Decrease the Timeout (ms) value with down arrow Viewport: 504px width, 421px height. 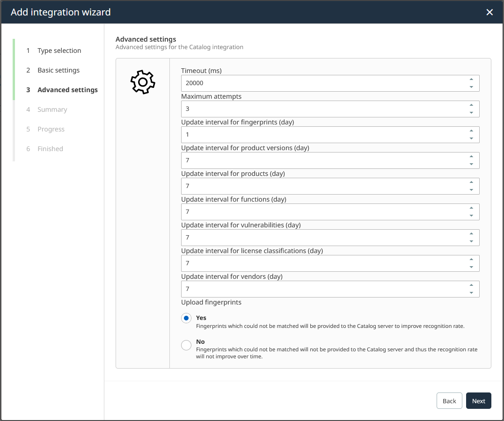[471, 87]
